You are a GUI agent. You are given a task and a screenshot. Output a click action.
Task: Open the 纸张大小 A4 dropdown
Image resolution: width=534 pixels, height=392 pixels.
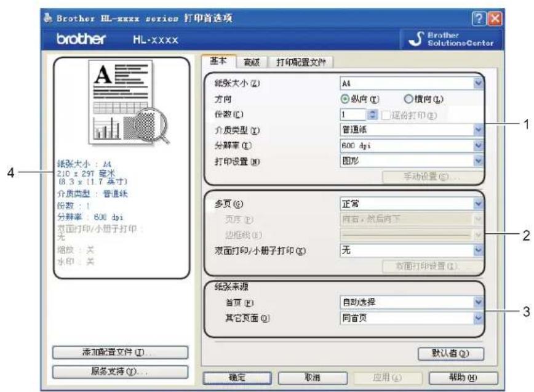412,83
